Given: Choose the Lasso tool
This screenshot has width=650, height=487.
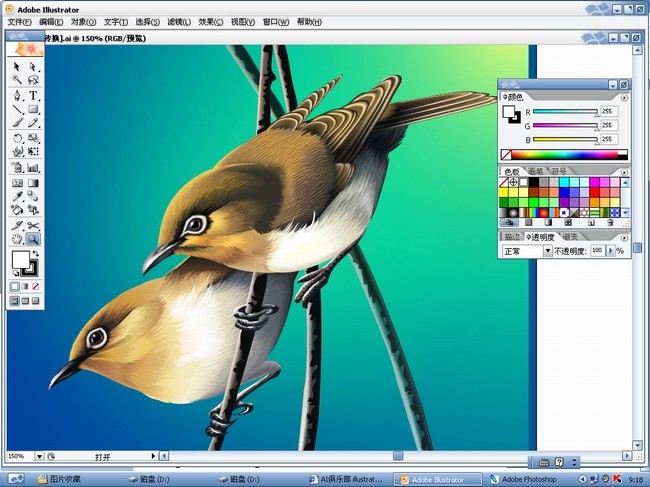Looking at the screenshot, I should point(33,80).
